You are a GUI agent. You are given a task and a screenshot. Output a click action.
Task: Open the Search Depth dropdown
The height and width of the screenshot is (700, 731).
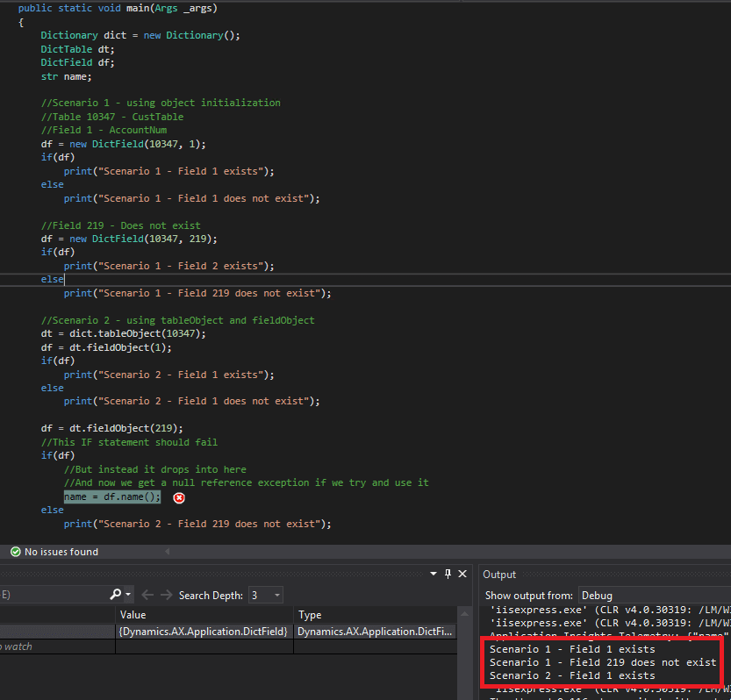pos(266,595)
